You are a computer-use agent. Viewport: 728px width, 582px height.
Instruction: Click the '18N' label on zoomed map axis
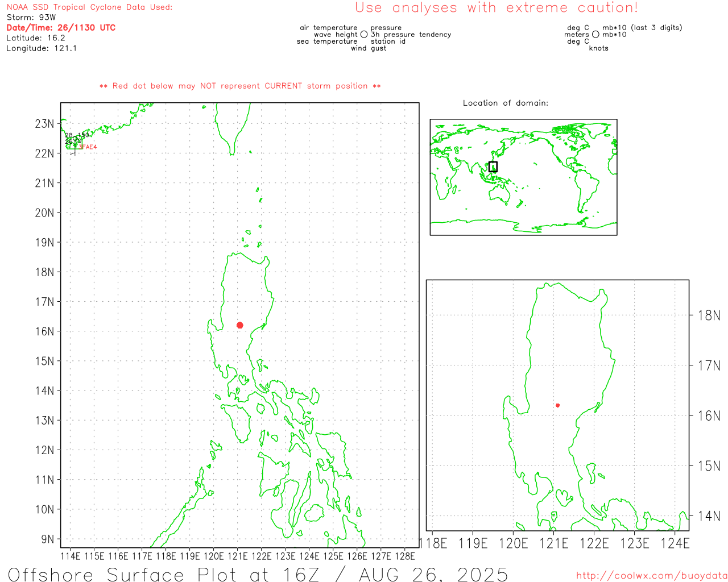(x=709, y=315)
